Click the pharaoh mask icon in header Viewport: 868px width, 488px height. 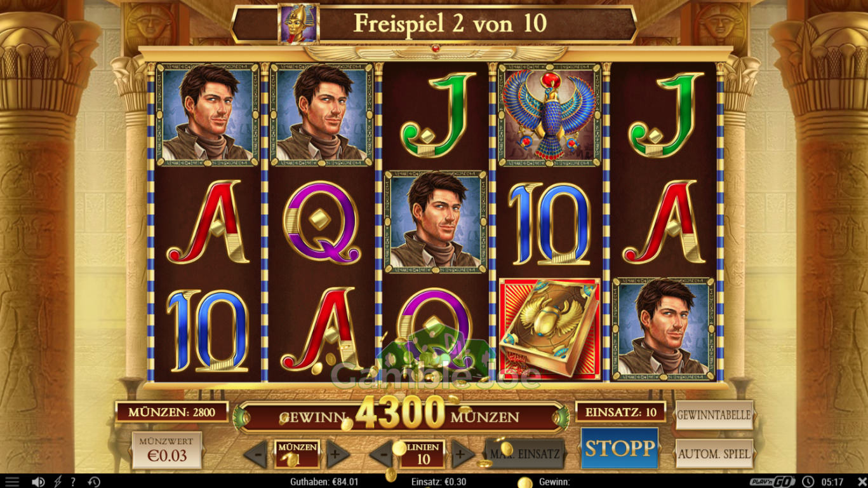click(299, 24)
